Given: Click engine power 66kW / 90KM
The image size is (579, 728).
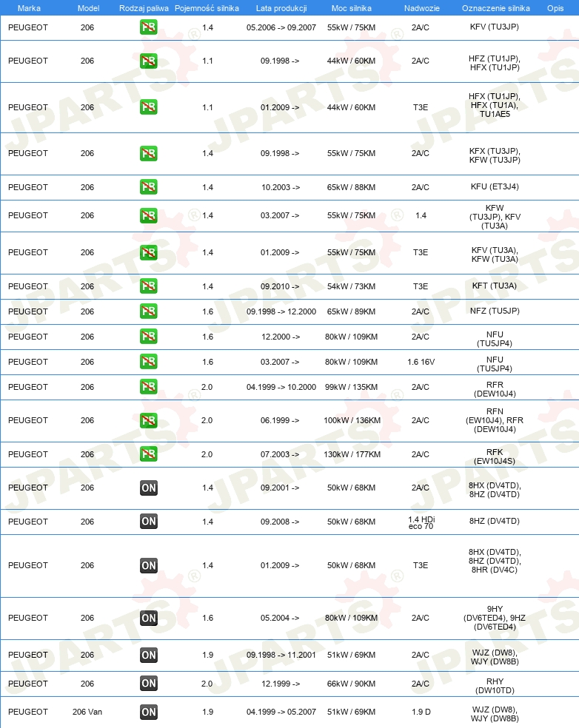Looking at the screenshot, I should click(x=351, y=684).
